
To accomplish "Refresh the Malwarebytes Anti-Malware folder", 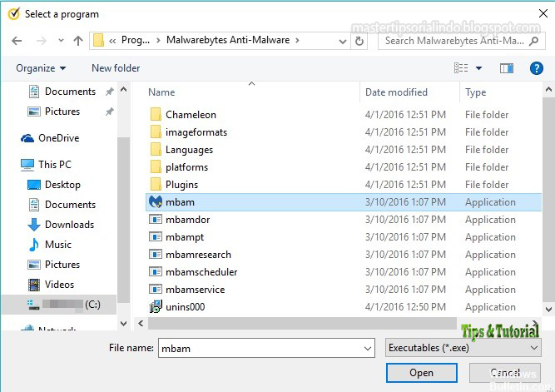I will [x=359, y=41].
